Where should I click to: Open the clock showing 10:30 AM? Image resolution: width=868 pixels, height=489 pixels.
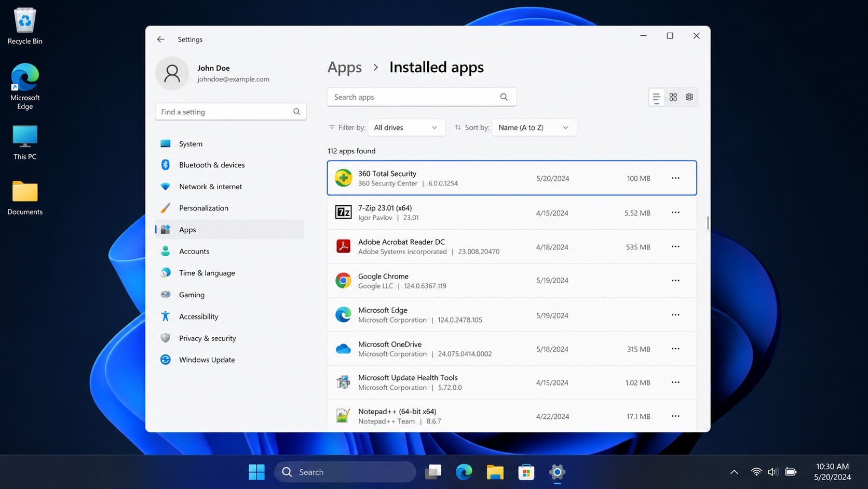(x=832, y=472)
